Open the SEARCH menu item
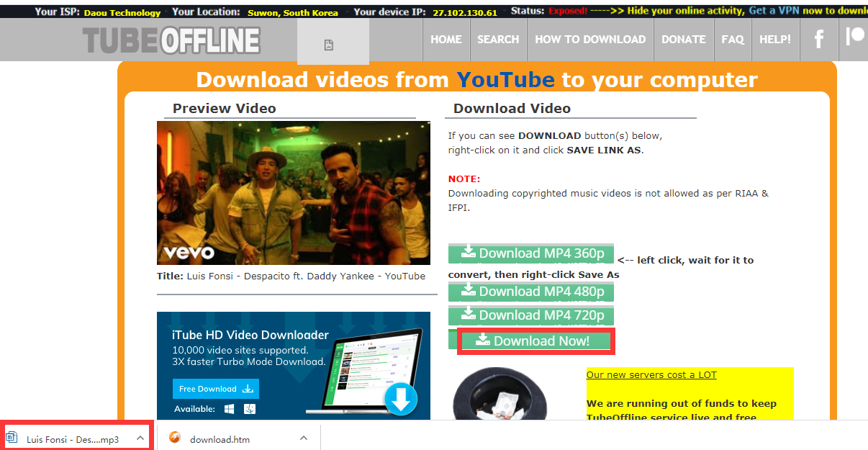 click(x=498, y=40)
